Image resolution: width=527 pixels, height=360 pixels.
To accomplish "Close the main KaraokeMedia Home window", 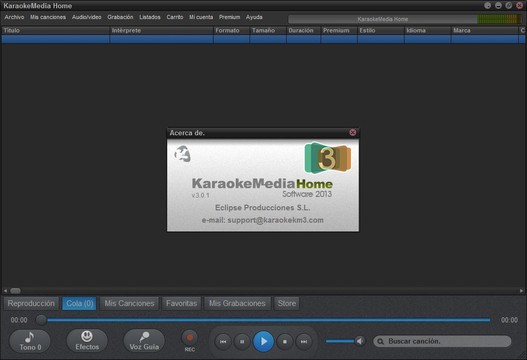I will pyautogui.click(x=520, y=5).
